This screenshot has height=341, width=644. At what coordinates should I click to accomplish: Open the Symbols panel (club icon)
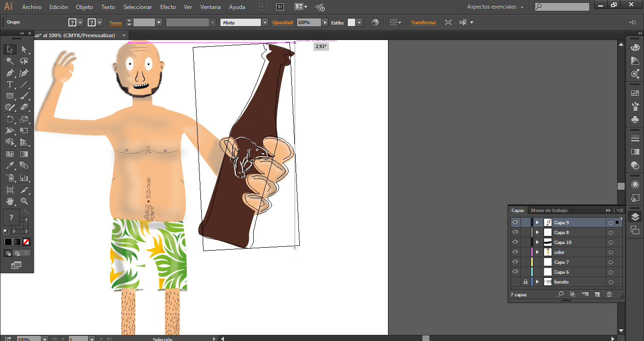(x=635, y=119)
